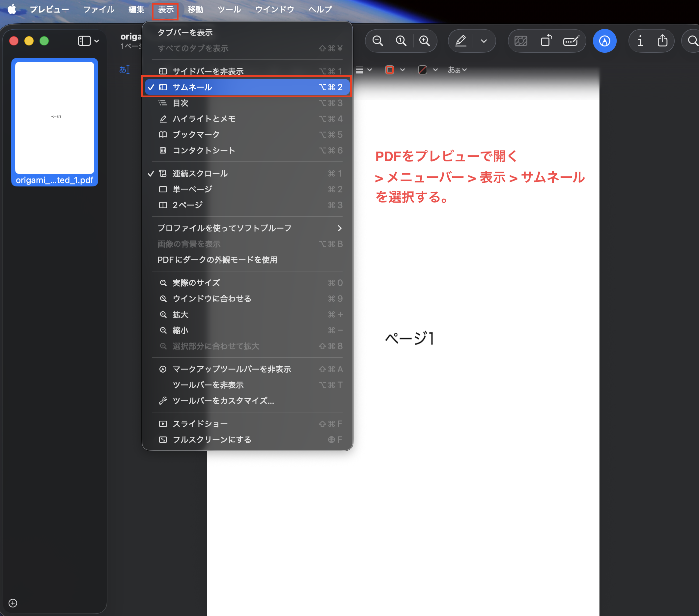
Task: Choose ツールバーを非表示 menu item
Action: [247, 385]
